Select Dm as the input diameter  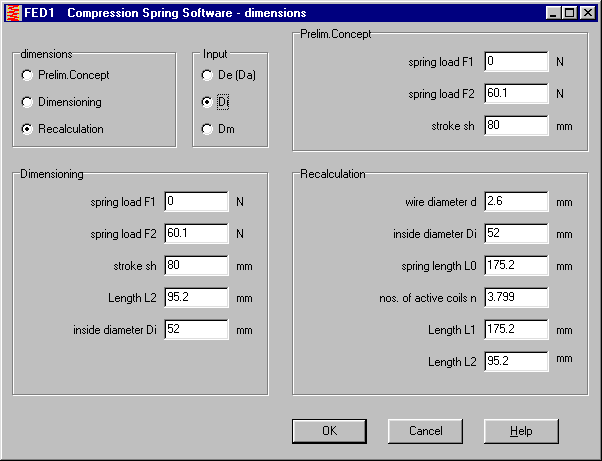[207, 129]
